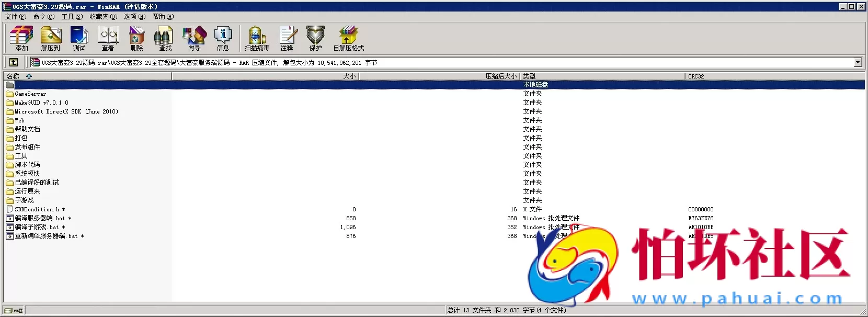Open the 注释 (Comment) tool
The image size is (868, 317).
(x=287, y=39)
